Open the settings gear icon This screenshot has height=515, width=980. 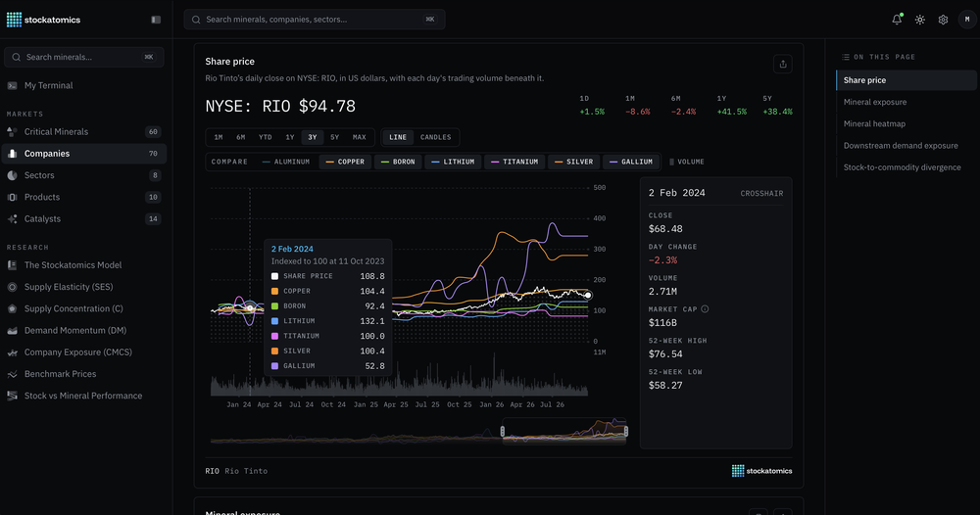click(x=943, y=20)
